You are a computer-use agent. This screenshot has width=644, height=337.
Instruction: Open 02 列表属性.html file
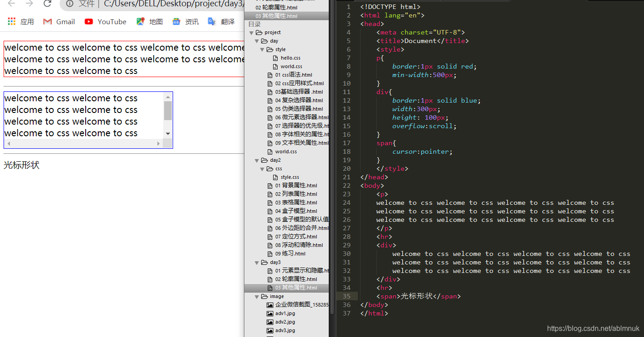coord(296,194)
